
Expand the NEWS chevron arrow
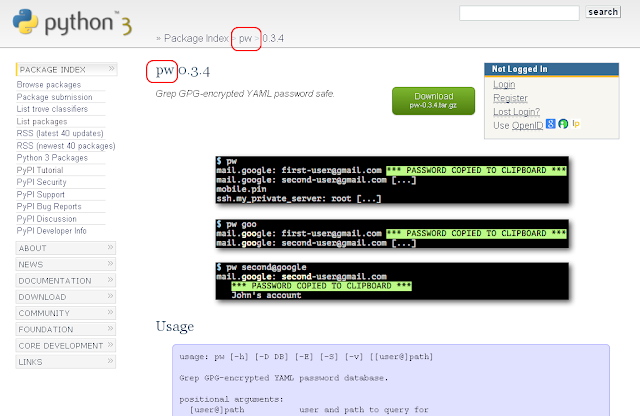tap(110, 263)
